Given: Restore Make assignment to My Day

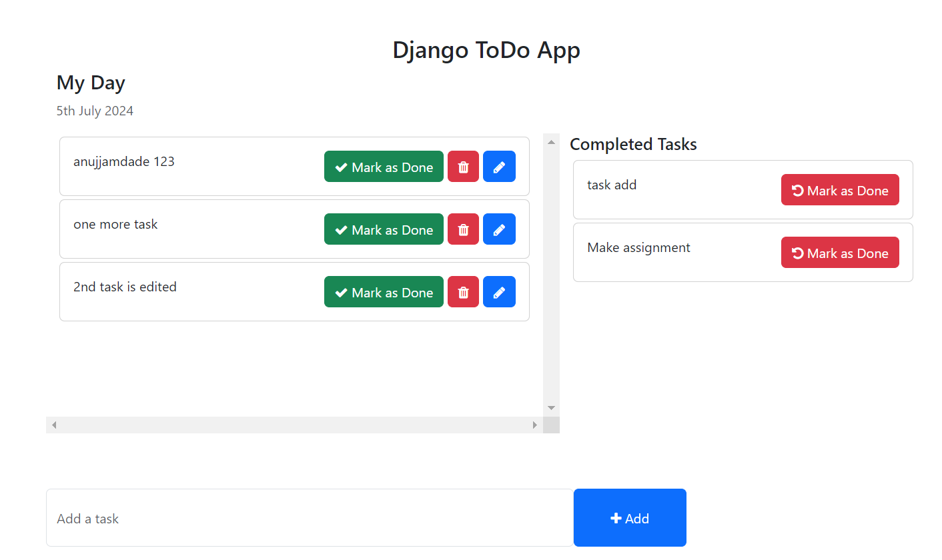Looking at the screenshot, I should coord(840,252).
